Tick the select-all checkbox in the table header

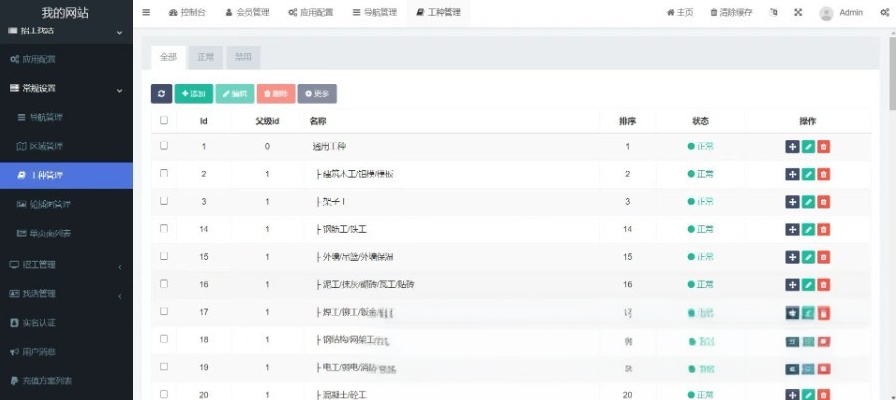point(164,120)
